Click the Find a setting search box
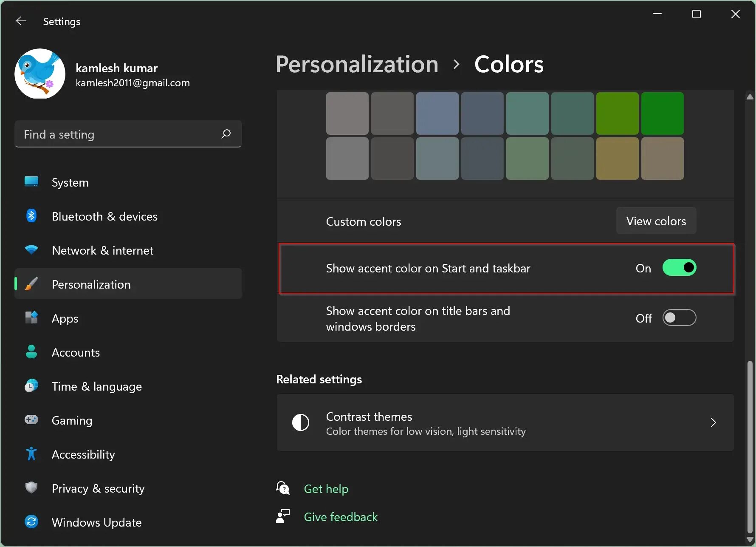Image resolution: width=756 pixels, height=547 pixels. click(119, 134)
